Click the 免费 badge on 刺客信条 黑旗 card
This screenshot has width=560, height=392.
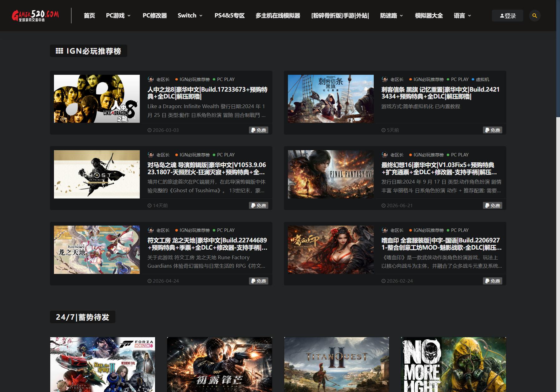tap(493, 130)
